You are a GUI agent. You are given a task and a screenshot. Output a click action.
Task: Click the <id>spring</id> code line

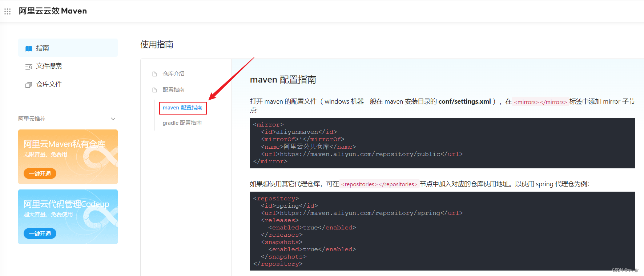(289, 206)
